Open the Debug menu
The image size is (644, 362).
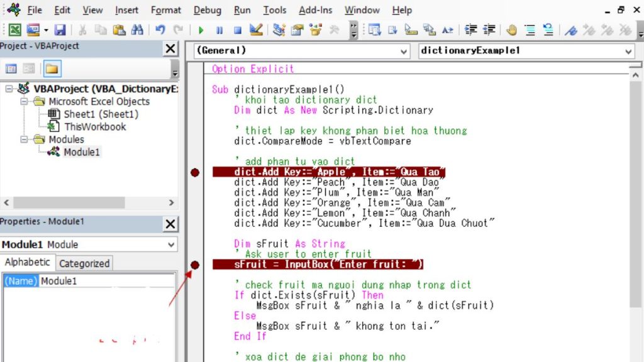point(207,10)
